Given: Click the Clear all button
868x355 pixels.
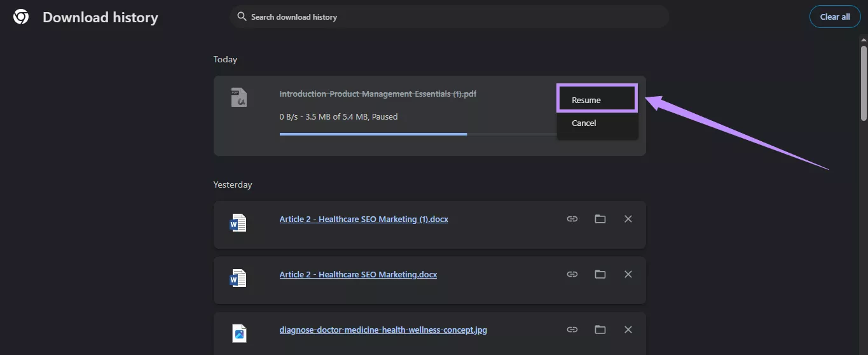Looking at the screenshot, I should coord(835,17).
